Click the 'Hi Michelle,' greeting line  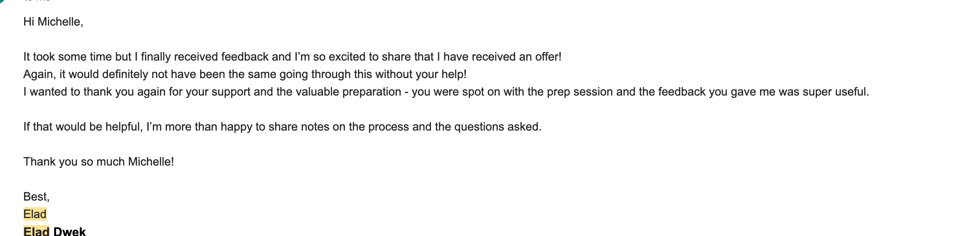tap(53, 22)
